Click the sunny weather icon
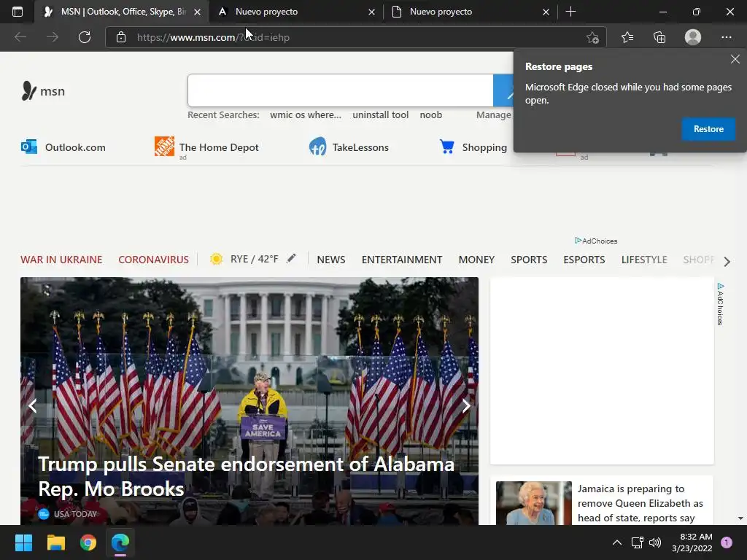The image size is (747, 560). click(x=216, y=259)
